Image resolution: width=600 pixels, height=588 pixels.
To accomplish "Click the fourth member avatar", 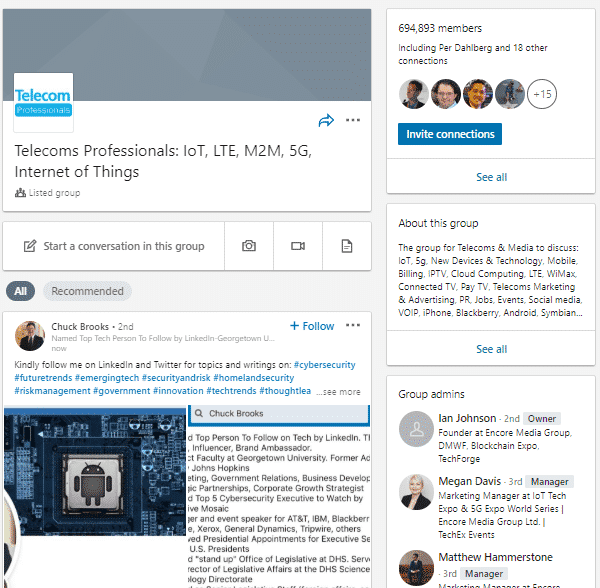I will tap(510, 94).
